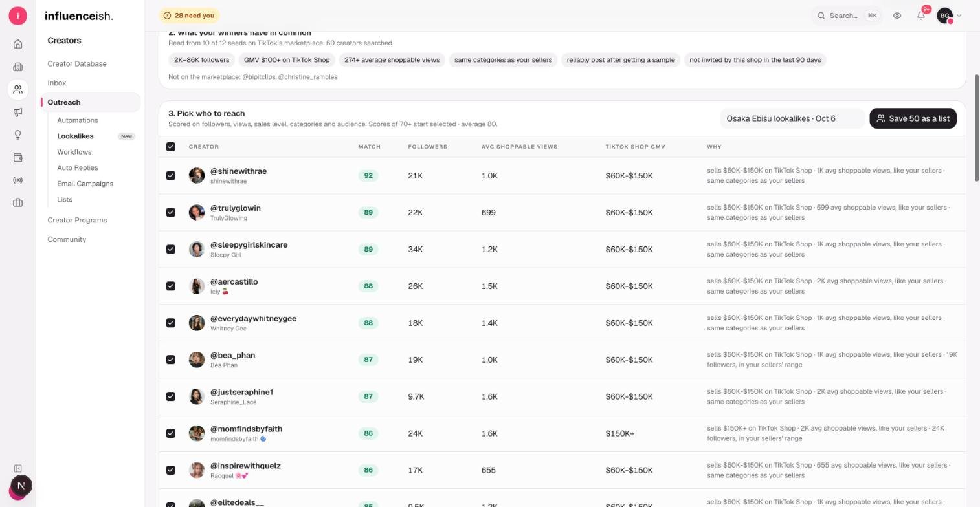The image size is (980, 507).
Task: Open the wallet payments icon
Action: point(17,157)
